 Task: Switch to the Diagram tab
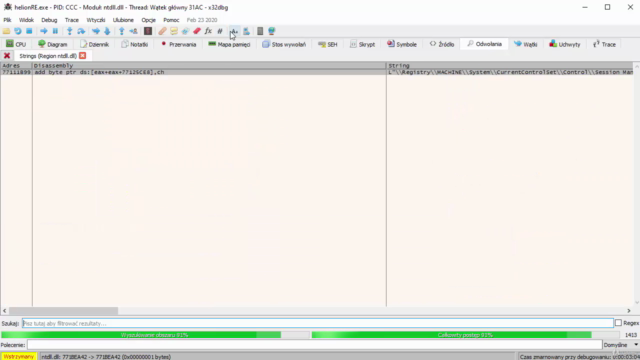coord(52,44)
